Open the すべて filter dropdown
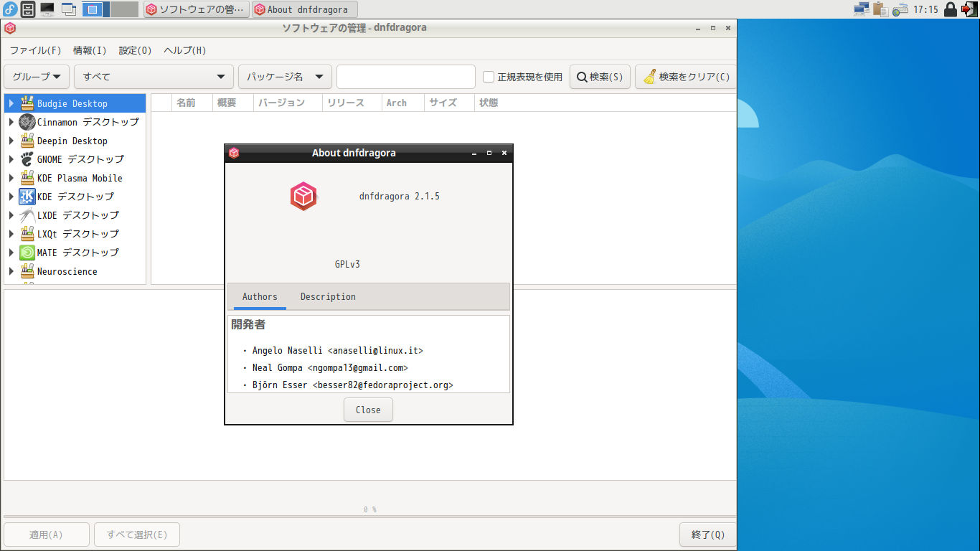 154,77
